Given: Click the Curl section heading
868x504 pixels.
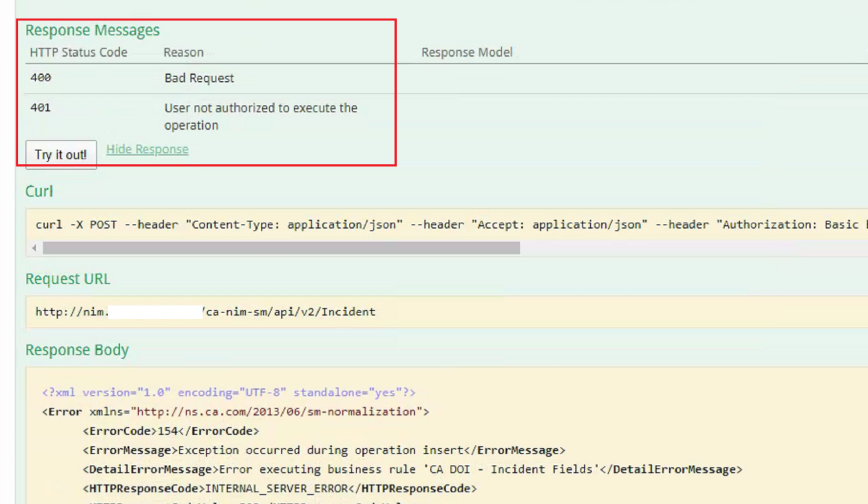Looking at the screenshot, I should pos(39,191).
